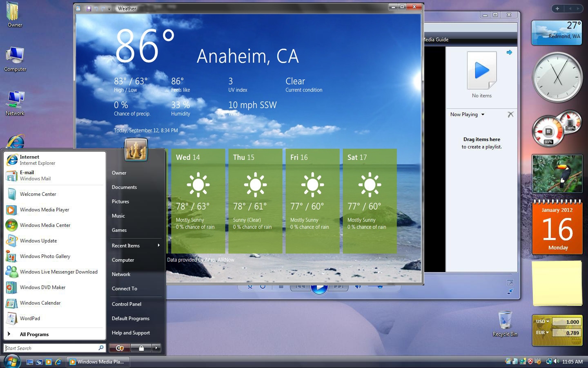Click Windows Media Player taskbar button
588x368 pixels.
click(x=98, y=362)
